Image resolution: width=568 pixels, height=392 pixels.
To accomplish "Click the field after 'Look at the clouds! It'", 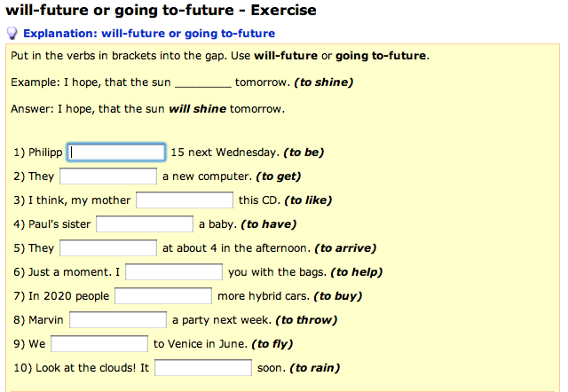I will 203,368.
